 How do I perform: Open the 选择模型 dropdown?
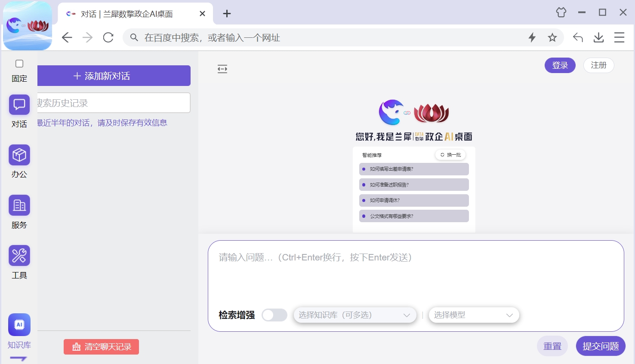pos(474,315)
